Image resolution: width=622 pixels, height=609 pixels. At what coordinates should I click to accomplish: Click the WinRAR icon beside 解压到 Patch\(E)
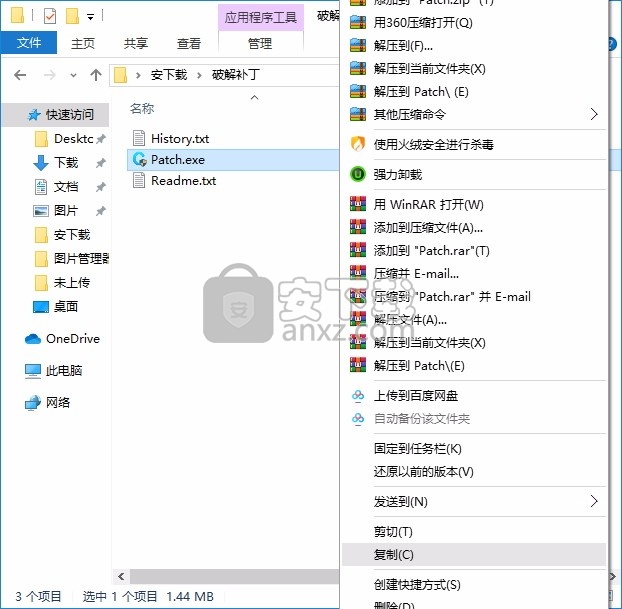(358, 365)
